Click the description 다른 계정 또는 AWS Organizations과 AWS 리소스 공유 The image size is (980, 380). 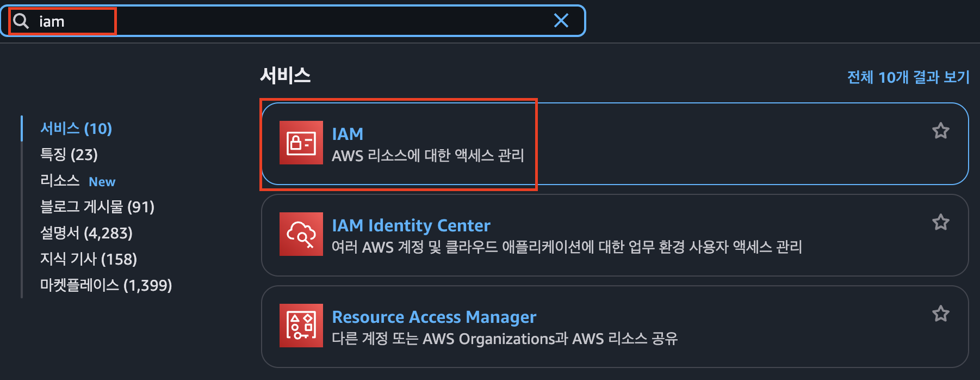click(x=505, y=339)
